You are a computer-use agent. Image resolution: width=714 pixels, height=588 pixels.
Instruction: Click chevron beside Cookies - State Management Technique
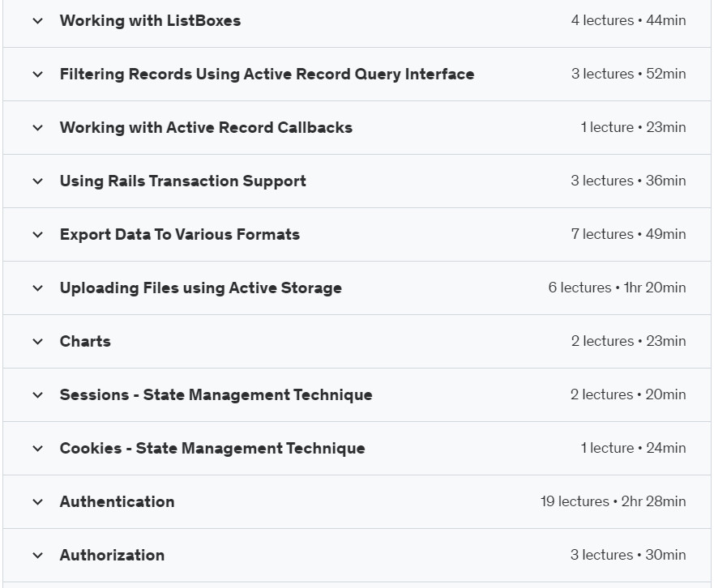point(38,449)
